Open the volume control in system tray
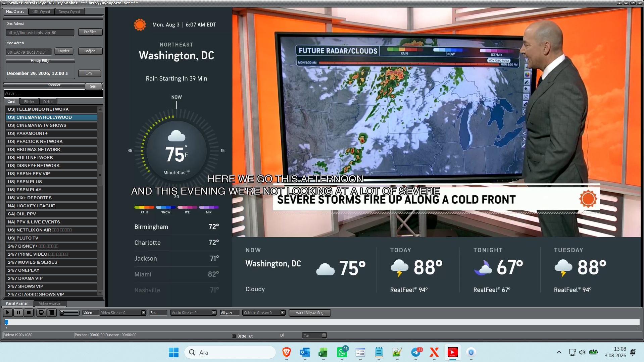The height and width of the screenshot is (362, 644). click(582, 352)
